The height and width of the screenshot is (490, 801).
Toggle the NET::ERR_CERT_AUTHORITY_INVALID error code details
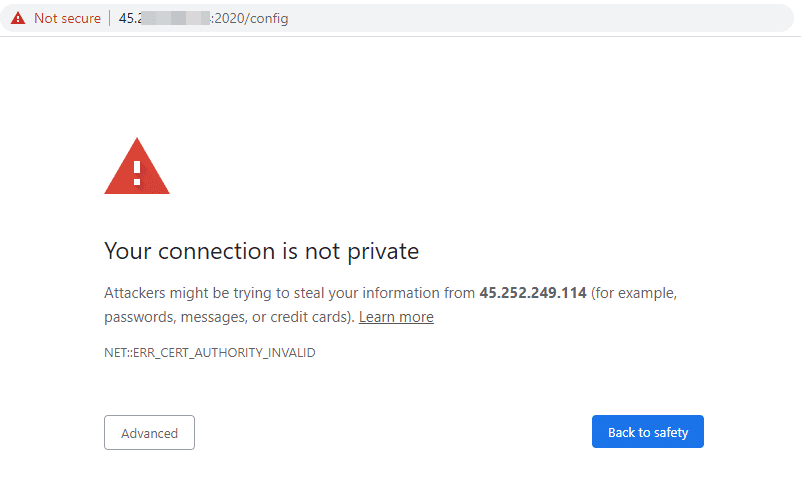210,353
